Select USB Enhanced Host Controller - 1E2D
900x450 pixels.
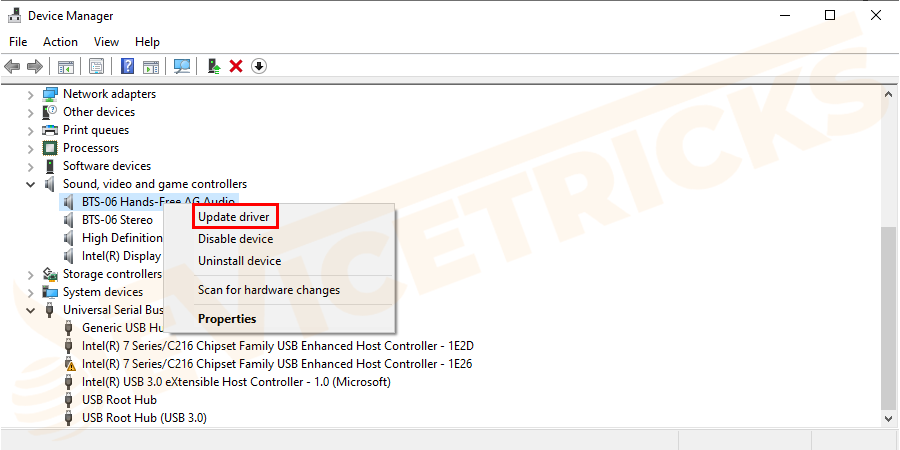tap(277, 346)
